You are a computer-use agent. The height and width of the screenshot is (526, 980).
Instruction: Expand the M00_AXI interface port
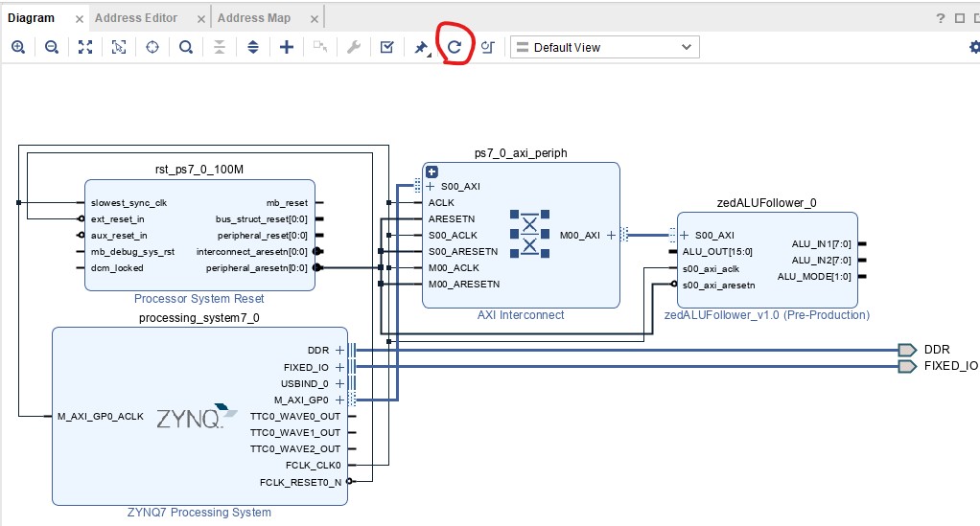click(611, 235)
